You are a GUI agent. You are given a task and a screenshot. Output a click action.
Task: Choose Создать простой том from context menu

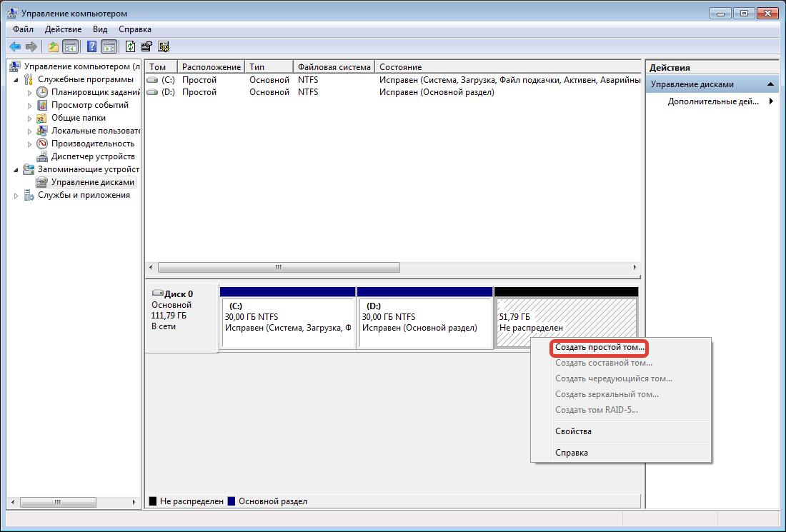point(600,348)
